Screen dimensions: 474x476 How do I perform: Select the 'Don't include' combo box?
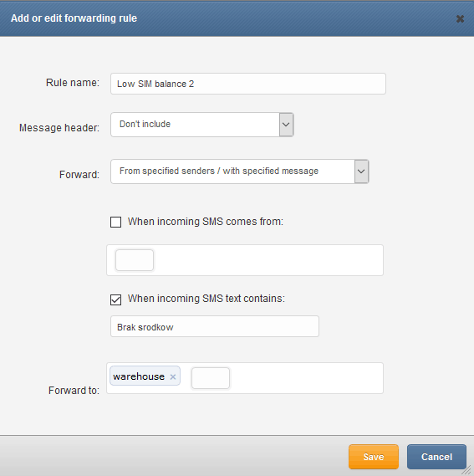coord(202,125)
